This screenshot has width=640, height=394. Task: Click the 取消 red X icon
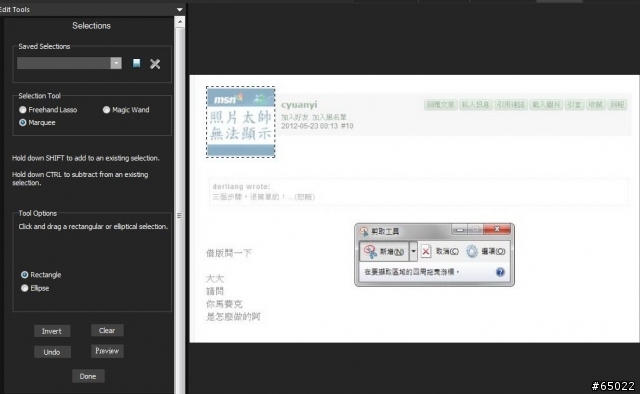point(426,251)
